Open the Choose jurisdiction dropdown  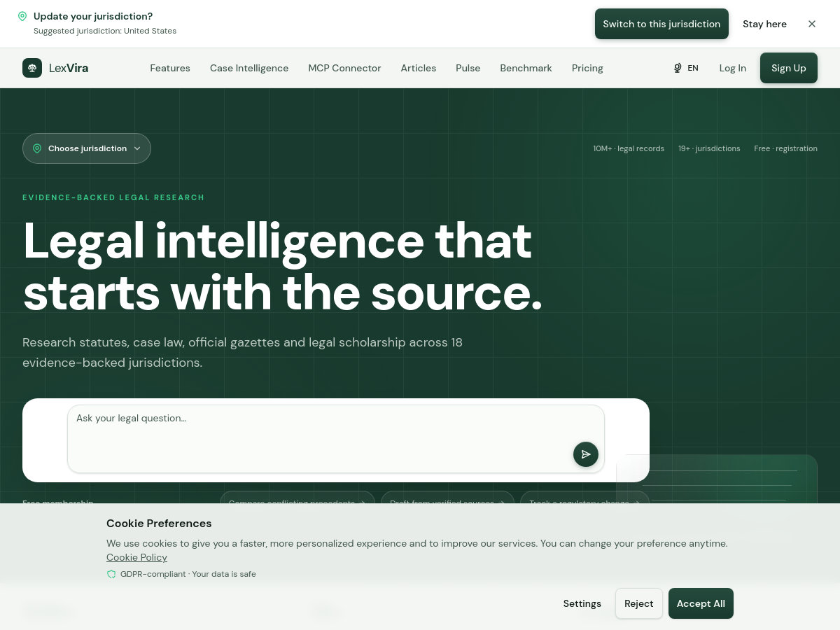(x=87, y=148)
